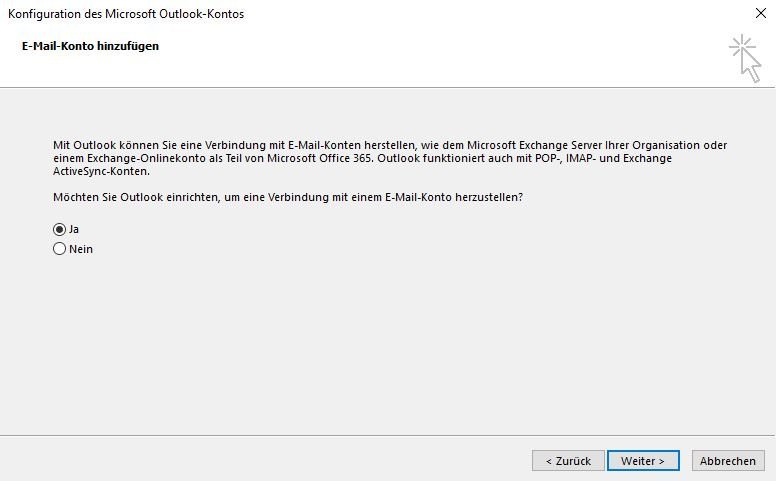Click the ActiveSync-Konten text line
The width and height of the screenshot is (776, 481).
[x=101, y=171]
